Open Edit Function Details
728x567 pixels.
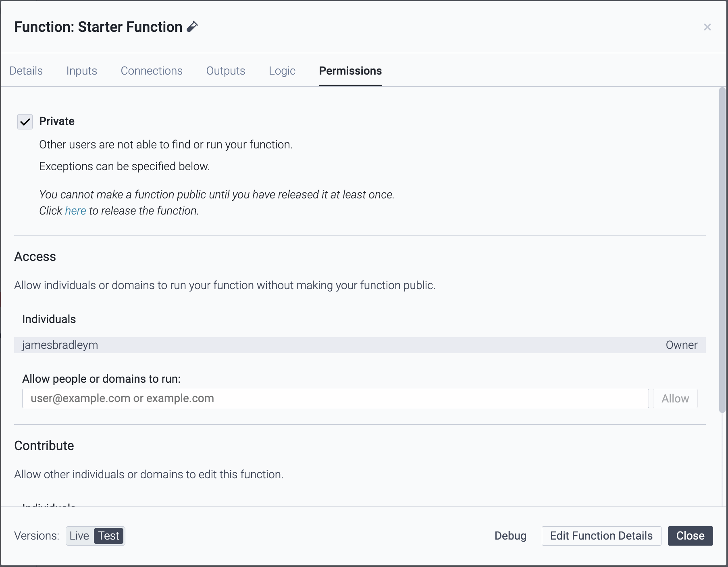click(x=601, y=536)
